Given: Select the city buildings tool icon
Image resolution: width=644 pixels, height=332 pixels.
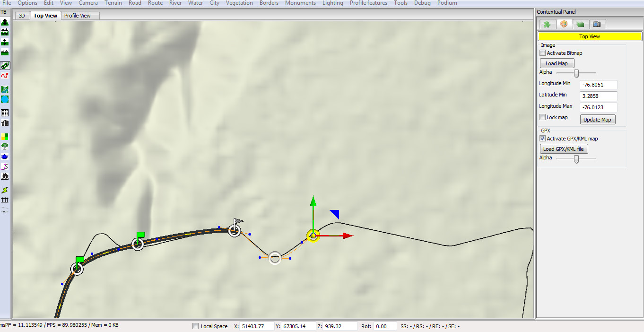Looking at the screenshot, I should point(5,123).
